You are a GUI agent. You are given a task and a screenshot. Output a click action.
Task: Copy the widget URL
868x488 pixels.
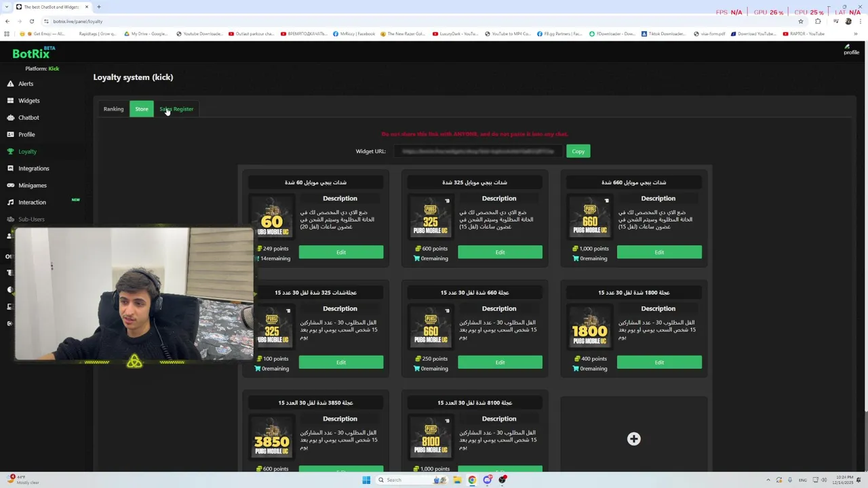point(578,151)
